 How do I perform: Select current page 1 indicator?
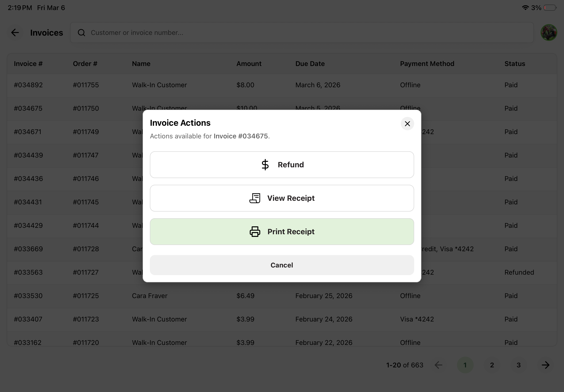pos(465,365)
